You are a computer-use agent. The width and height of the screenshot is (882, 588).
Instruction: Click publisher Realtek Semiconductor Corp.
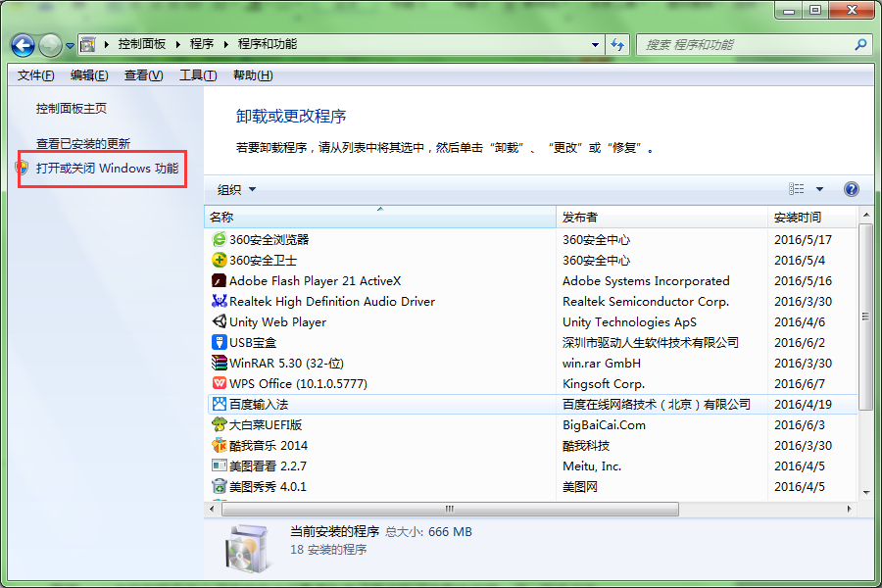(x=646, y=302)
